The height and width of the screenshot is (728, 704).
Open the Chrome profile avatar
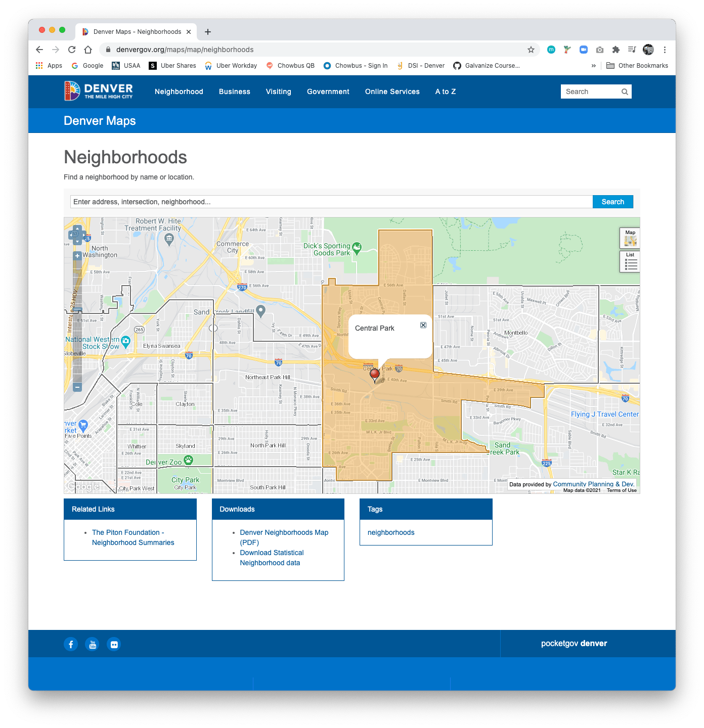648,50
